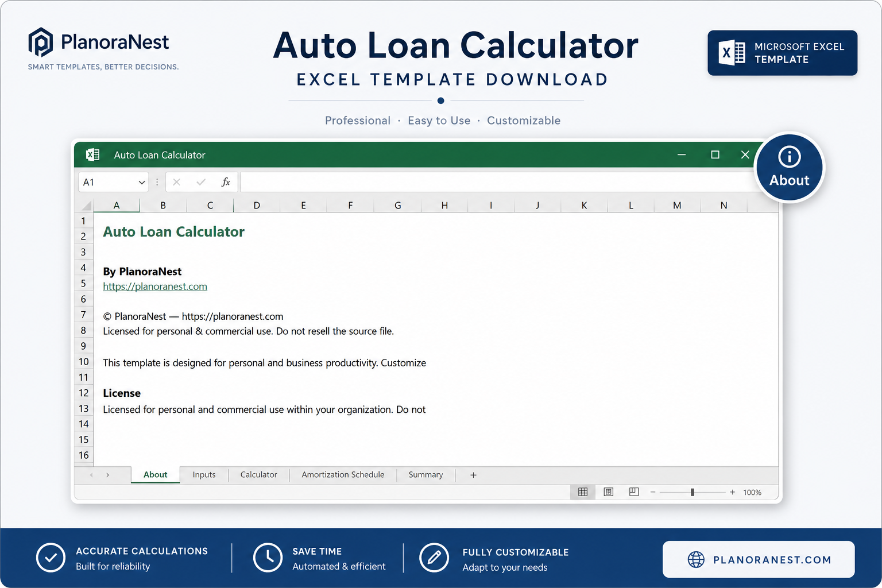
Task: Click the Excel icon in the window title bar
Action: (x=92, y=154)
